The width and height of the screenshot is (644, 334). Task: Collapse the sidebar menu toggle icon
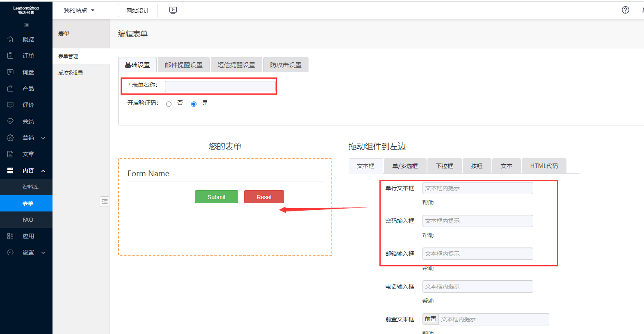point(26,25)
